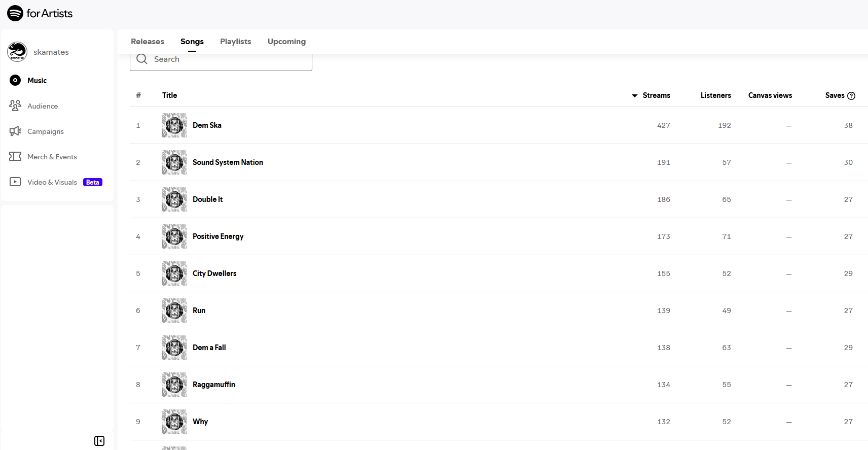Viewport: 868px width, 450px height.
Task: Open the Dem Ska song details
Action: point(207,125)
